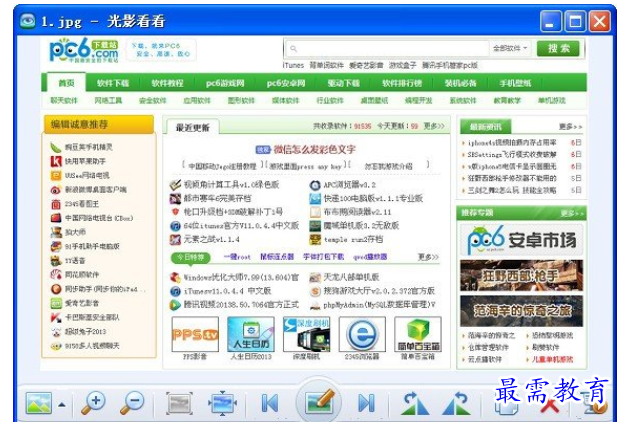Click inside the webpage search input field
The height and width of the screenshot is (422, 617).
coord(388,48)
